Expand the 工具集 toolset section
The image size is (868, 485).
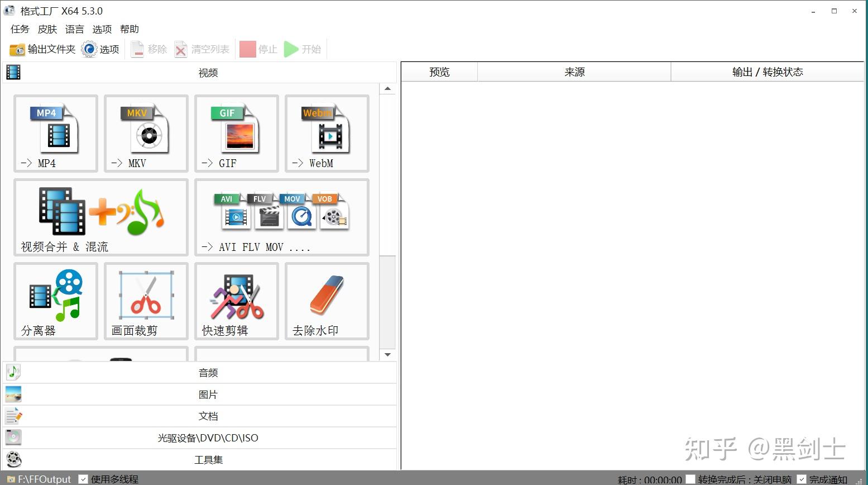(x=200, y=460)
